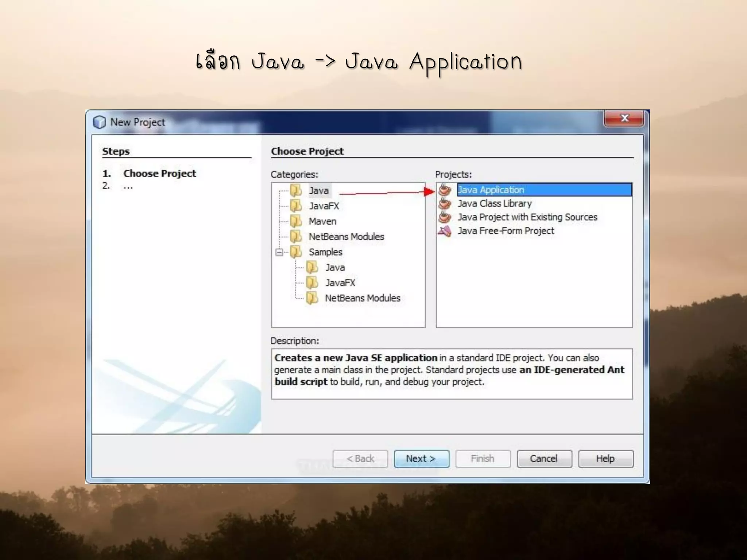This screenshot has width=747, height=560.
Task: Select Java Free-Form Project
Action: tap(506, 231)
